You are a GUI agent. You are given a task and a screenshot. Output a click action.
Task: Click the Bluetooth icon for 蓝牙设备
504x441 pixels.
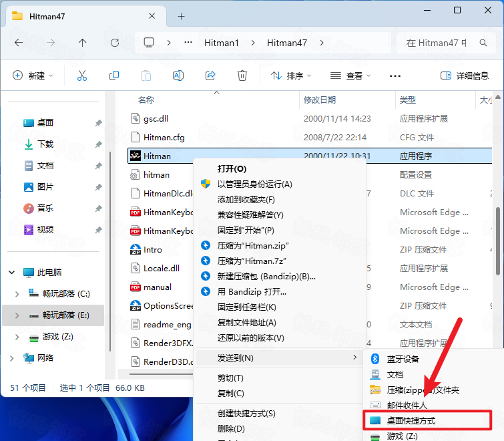[375, 359]
